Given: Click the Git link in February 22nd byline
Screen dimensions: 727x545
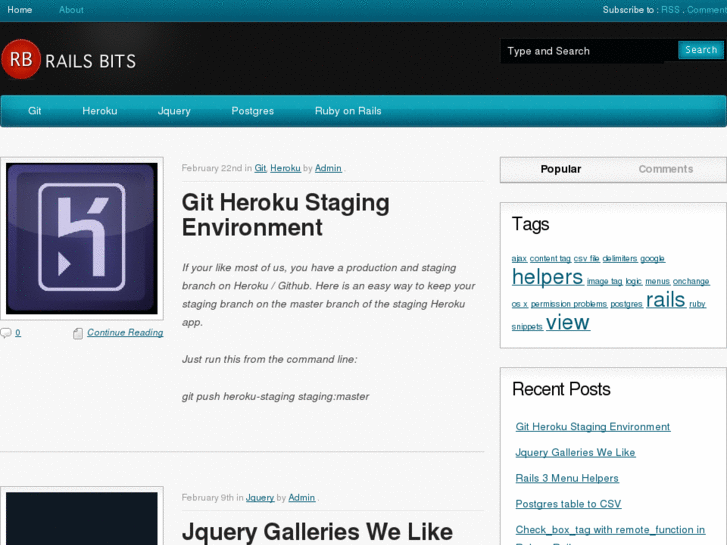Looking at the screenshot, I should (x=260, y=168).
